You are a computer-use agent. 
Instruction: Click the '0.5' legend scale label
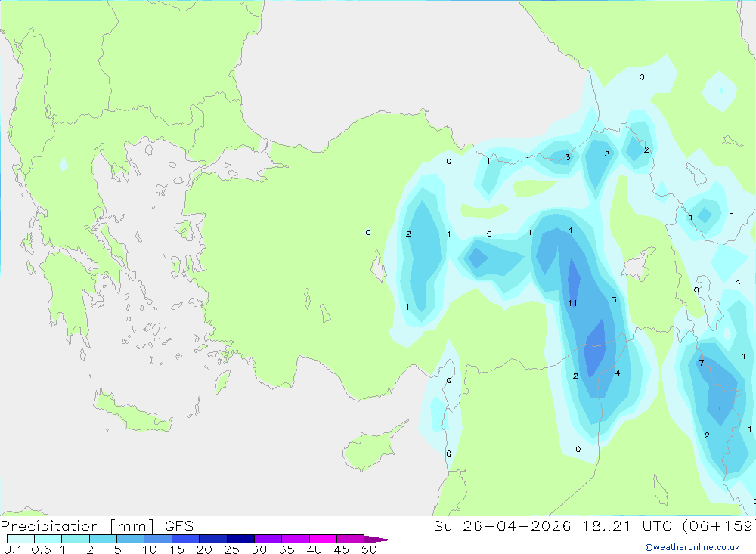point(41,549)
